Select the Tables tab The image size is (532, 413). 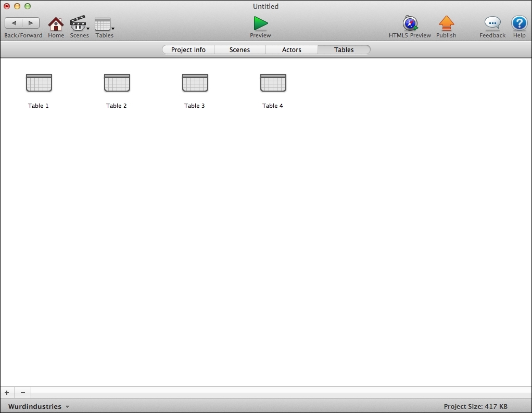(344, 49)
